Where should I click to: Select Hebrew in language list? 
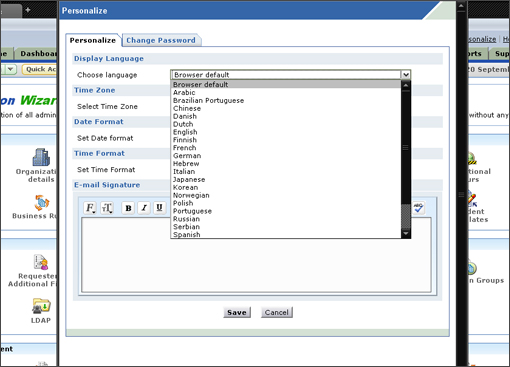(x=286, y=164)
